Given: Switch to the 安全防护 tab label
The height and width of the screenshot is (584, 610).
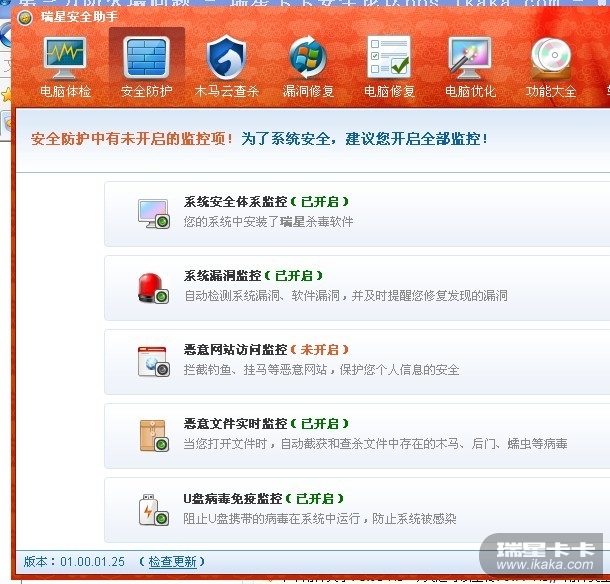Looking at the screenshot, I should (x=146, y=91).
